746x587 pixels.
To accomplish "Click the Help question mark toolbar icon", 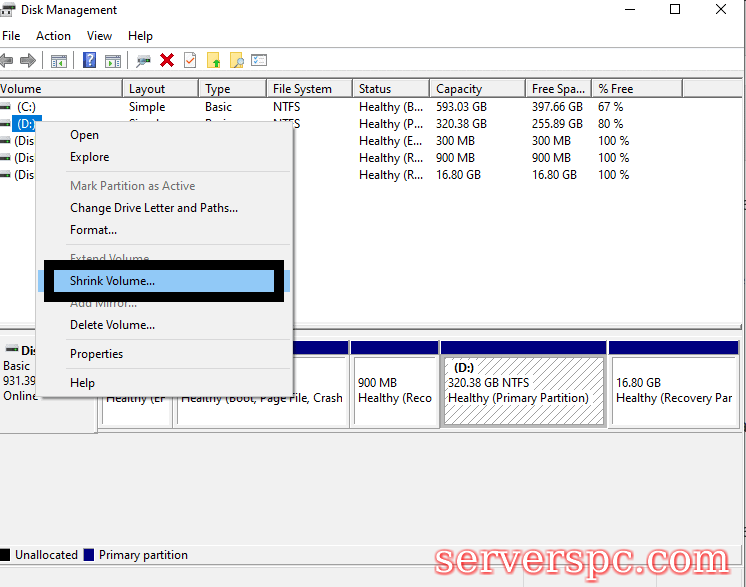I will (90, 60).
